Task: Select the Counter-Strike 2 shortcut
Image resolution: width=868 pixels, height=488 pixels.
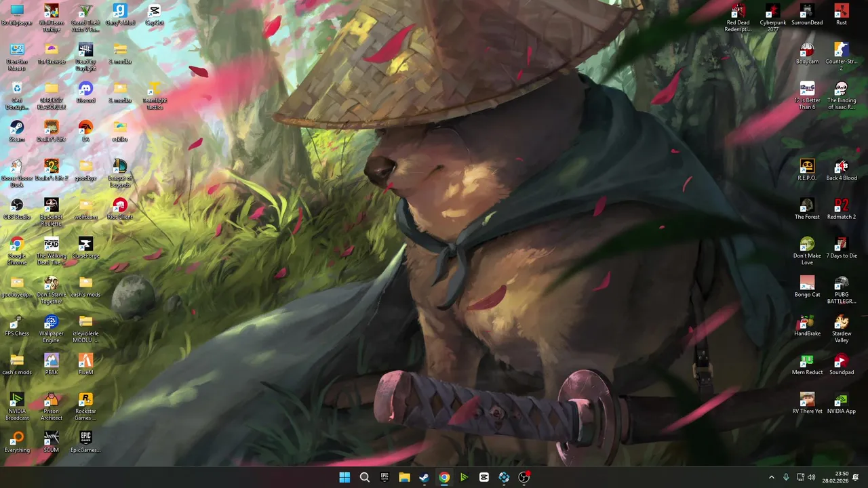Action: [842, 57]
